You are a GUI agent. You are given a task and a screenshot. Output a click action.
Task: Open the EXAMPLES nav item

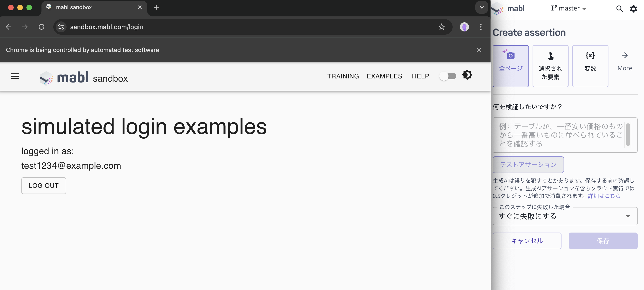(384, 76)
